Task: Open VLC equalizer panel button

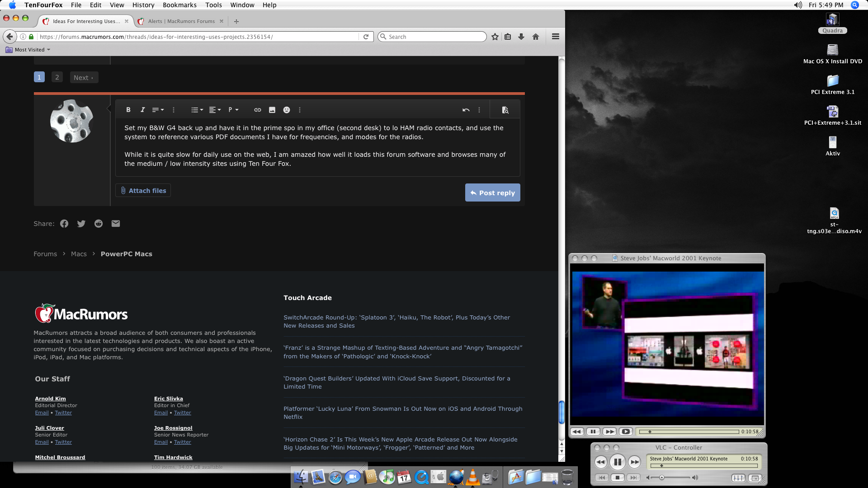Action: tap(738, 478)
